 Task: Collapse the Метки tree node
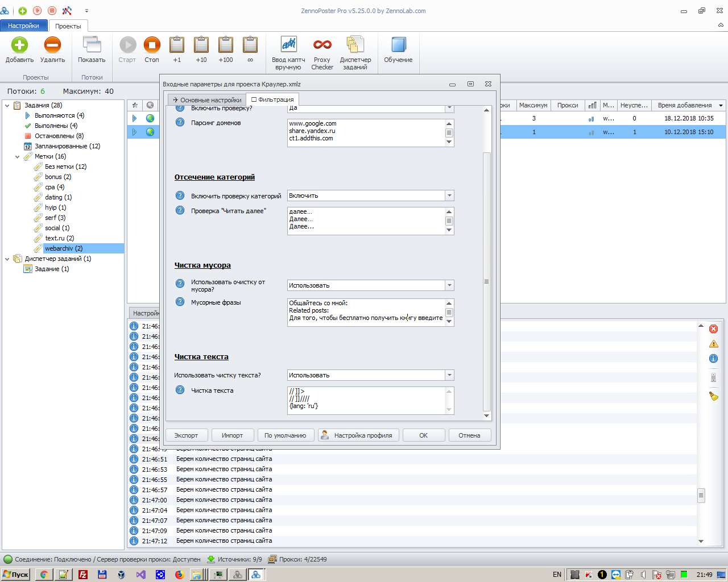point(18,156)
